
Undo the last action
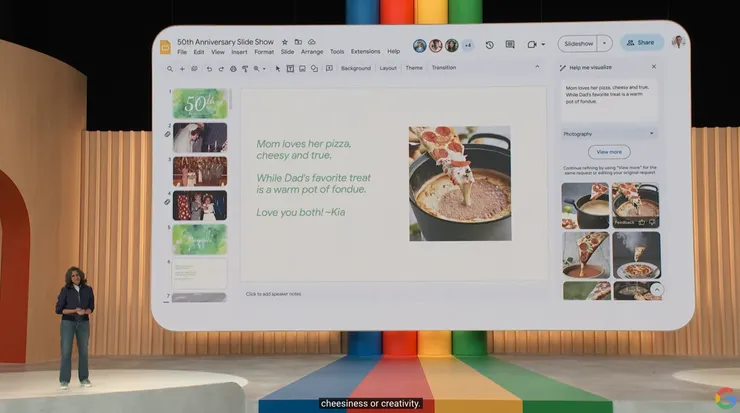point(209,69)
